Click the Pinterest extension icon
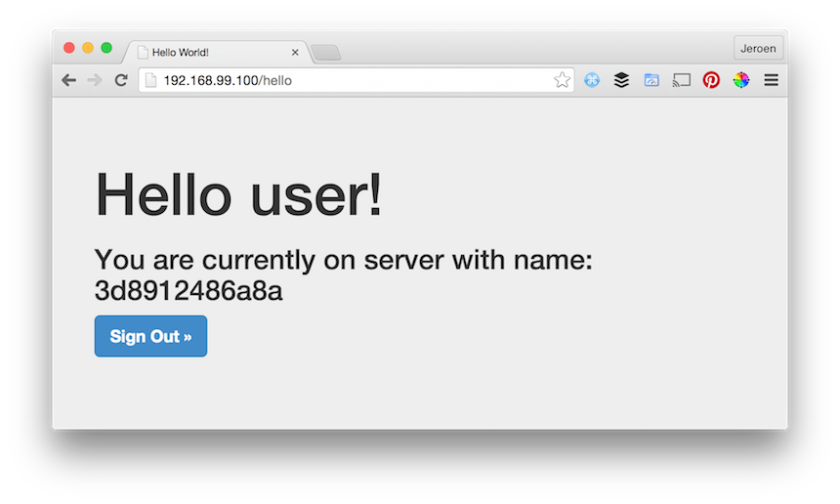Image resolution: width=840 pixels, height=504 pixels. tap(711, 80)
